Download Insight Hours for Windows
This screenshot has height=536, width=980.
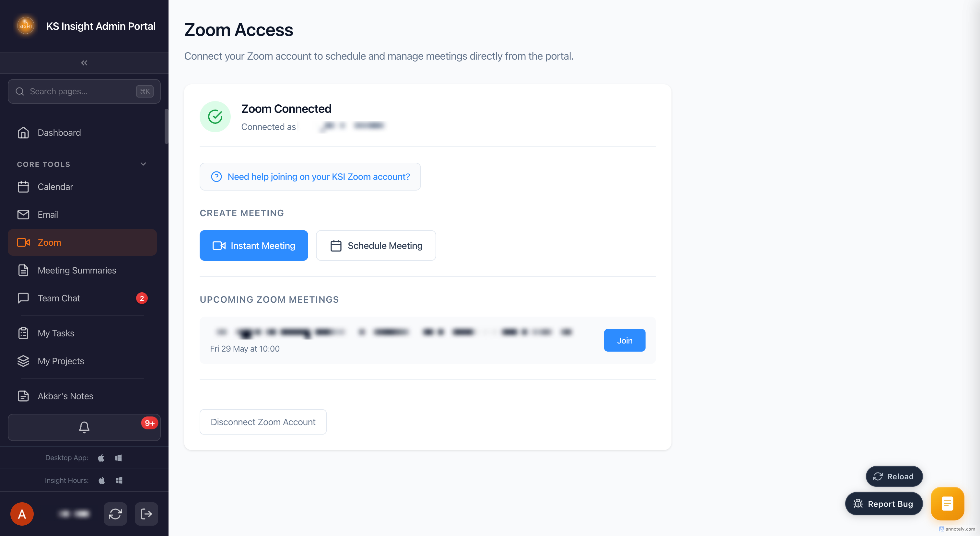tap(119, 481)
